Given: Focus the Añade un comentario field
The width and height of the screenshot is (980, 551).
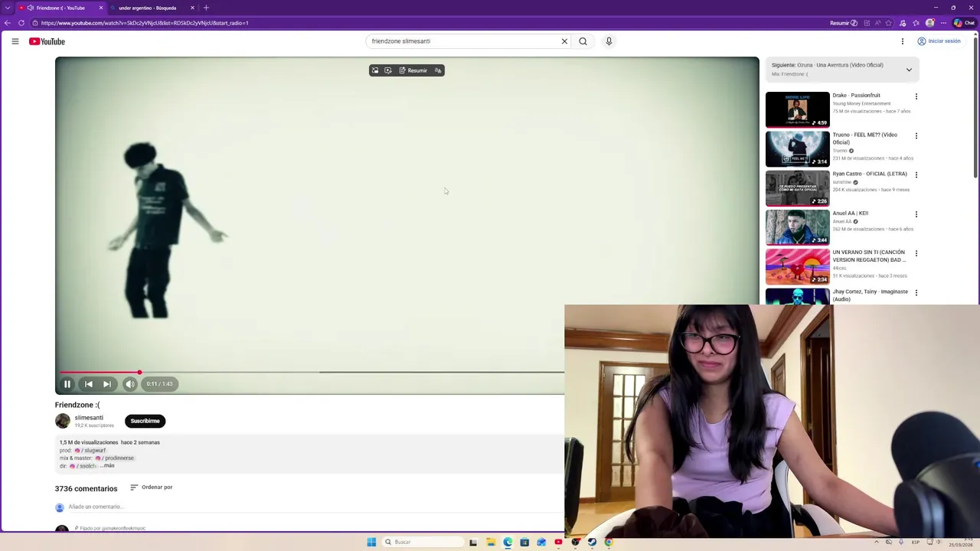Looking at the screenshot, I should pyautogui.click(x=96, y=507).
